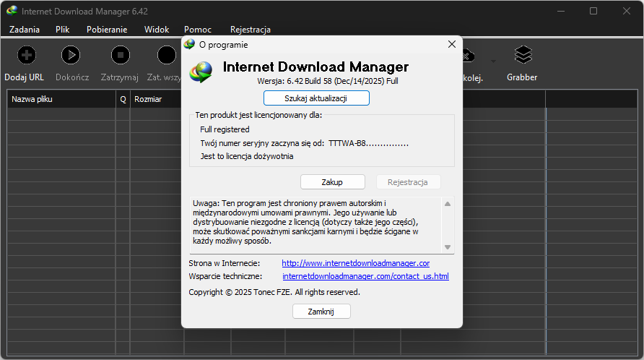Open the Zadania menu

pos(25,30)
